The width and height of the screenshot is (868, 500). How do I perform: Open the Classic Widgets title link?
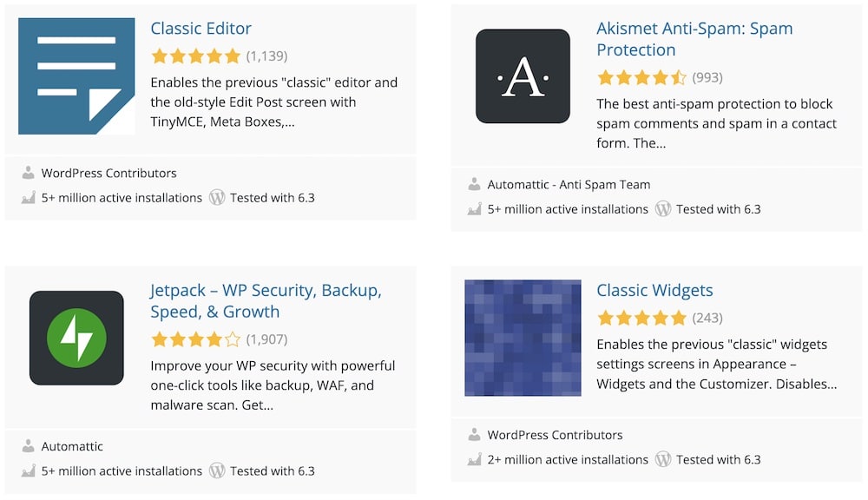(x=654, y=290)
